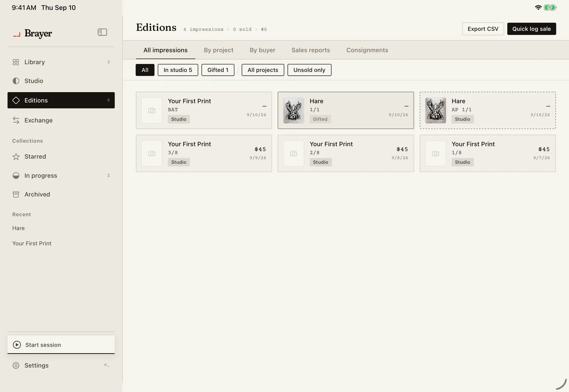Open the Hare 1/1 Gifted thumbnail
Screen dimensions: 569x392
[x=293, y=111]
